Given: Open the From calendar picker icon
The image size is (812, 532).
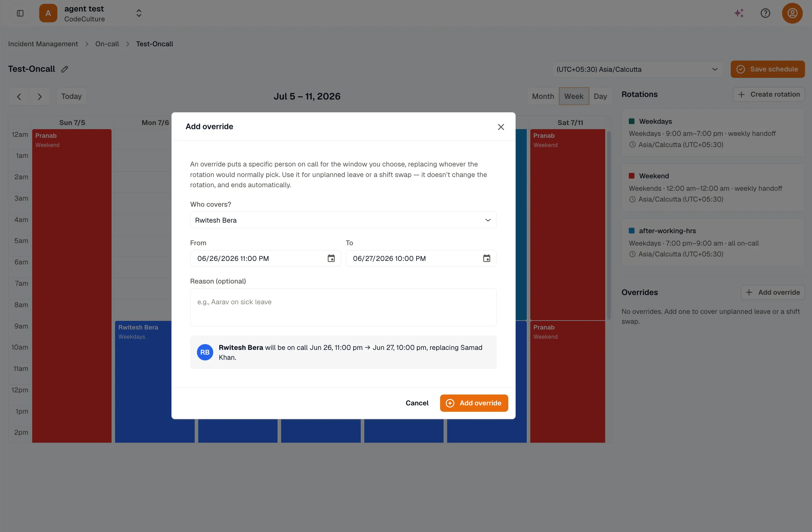Looking at the screenshot, I should coord(331,258).
